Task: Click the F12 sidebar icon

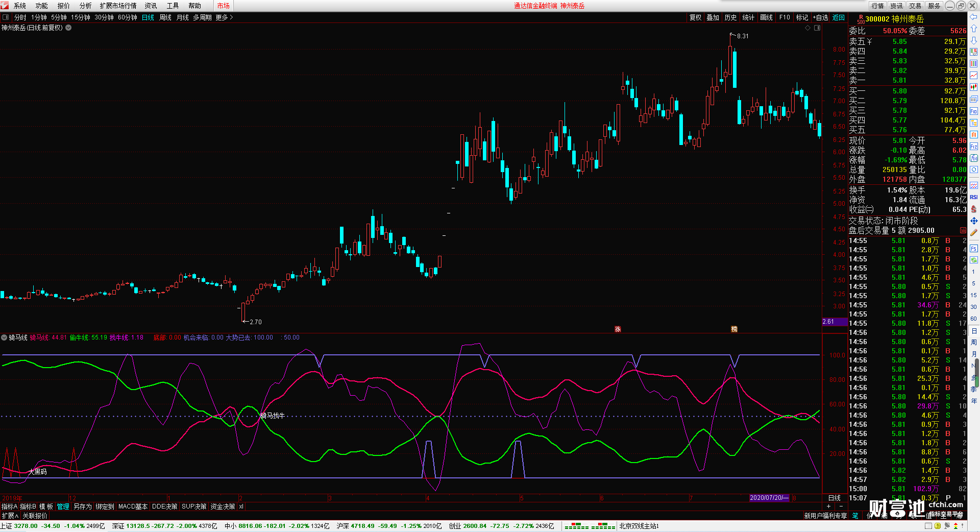Action: pyautogui.click(x=974, y=147)
